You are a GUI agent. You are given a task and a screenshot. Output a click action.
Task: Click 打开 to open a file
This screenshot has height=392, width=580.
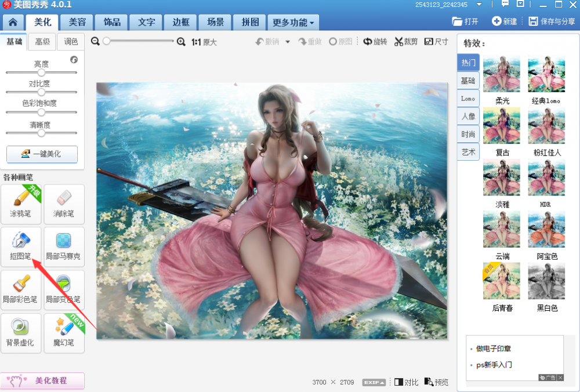(x=465, y=21)
